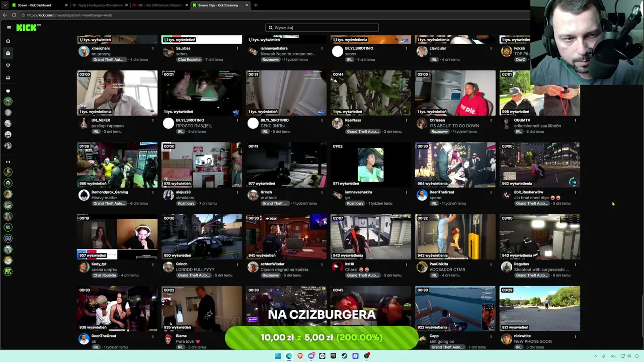The height and width of the screenshot is (362, 644).
Task: Open Epic Games Launcher from taskbar
Action: (x=333, y=356)
